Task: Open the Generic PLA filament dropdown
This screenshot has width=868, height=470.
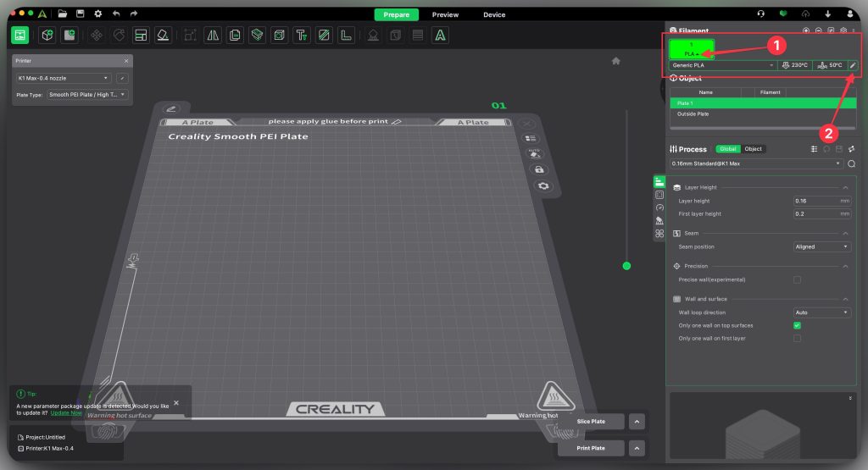Action: pos(722,65)
